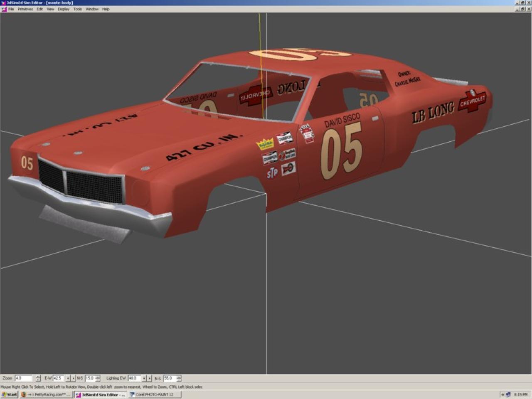
Task: Decrease Lighting E/W with left arrow
Action: click(x=144, y=378)
